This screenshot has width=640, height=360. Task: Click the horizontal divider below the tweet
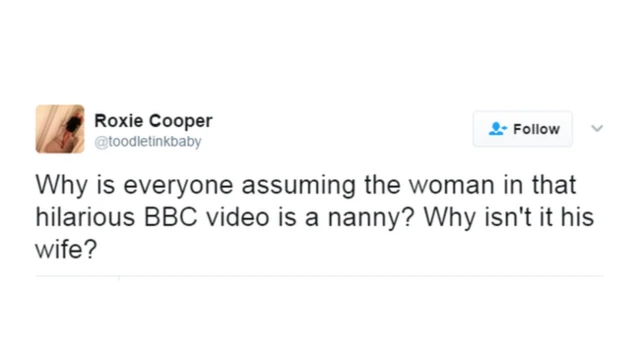tap(320, 276)
